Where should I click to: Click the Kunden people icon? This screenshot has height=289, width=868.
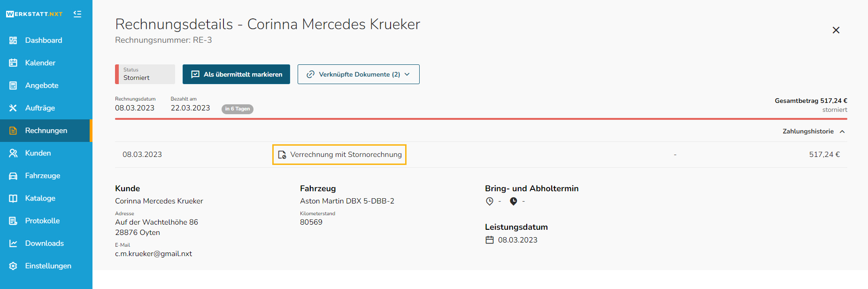click(x=13, y=153)
